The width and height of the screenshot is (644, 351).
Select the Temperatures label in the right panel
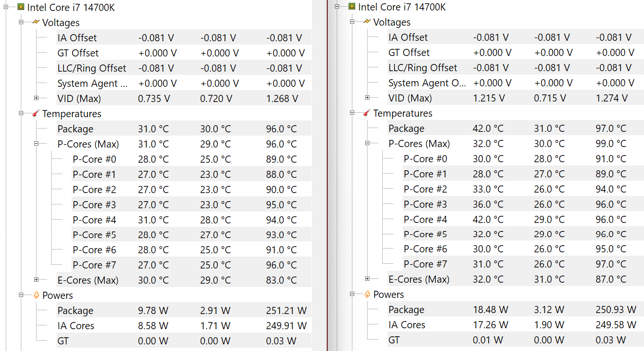pos(403,113)
